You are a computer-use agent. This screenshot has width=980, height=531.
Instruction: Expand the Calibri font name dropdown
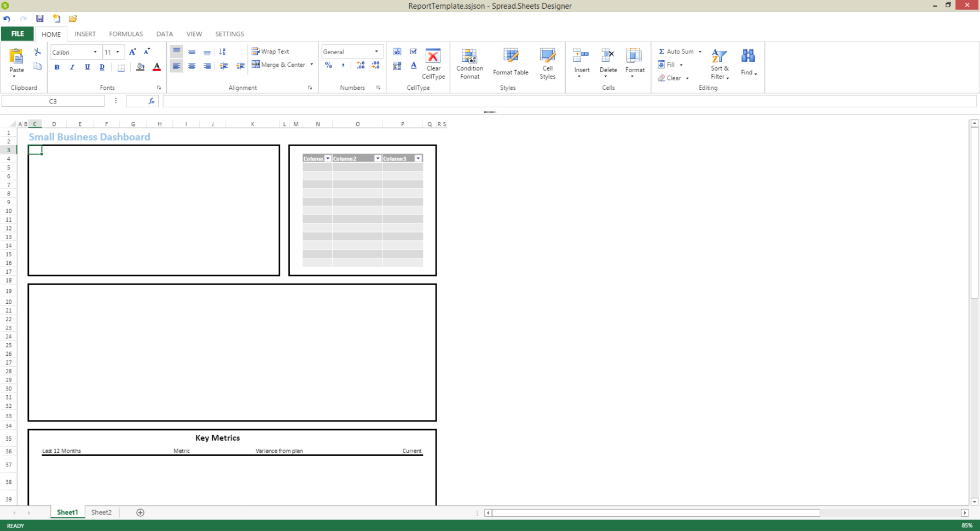tap(94, 52)
